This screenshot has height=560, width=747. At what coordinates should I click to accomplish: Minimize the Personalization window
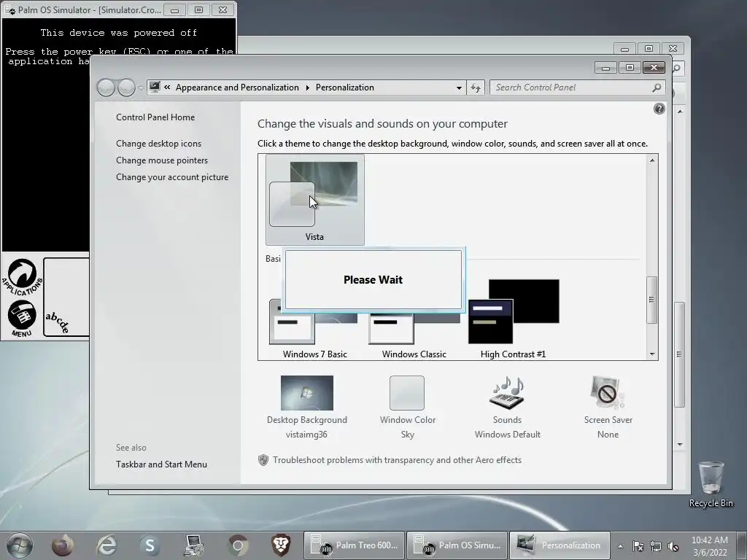click(605, 68)
